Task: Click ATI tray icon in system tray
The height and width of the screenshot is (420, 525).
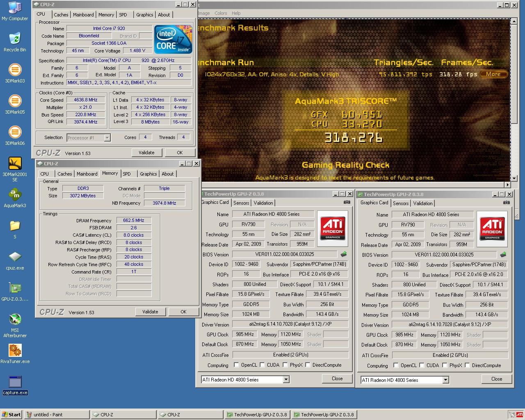Action: coord(519,414)
